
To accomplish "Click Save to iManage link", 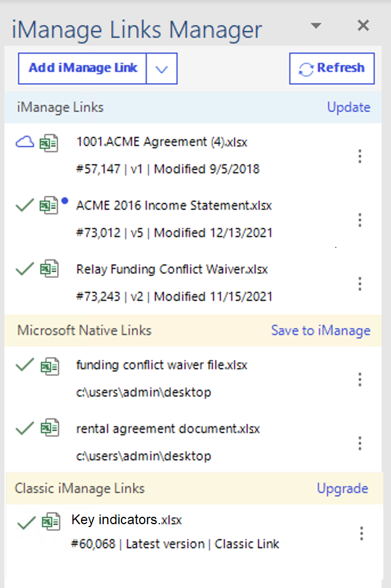I will (320, 330).
